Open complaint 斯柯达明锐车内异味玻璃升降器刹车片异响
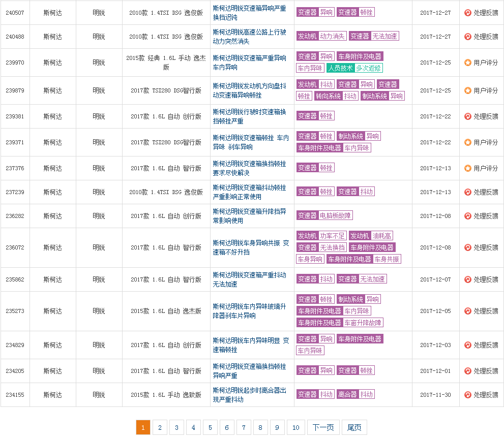Image resolution: width=504 pixels, height=440 pixels. [x=249, y=311]
